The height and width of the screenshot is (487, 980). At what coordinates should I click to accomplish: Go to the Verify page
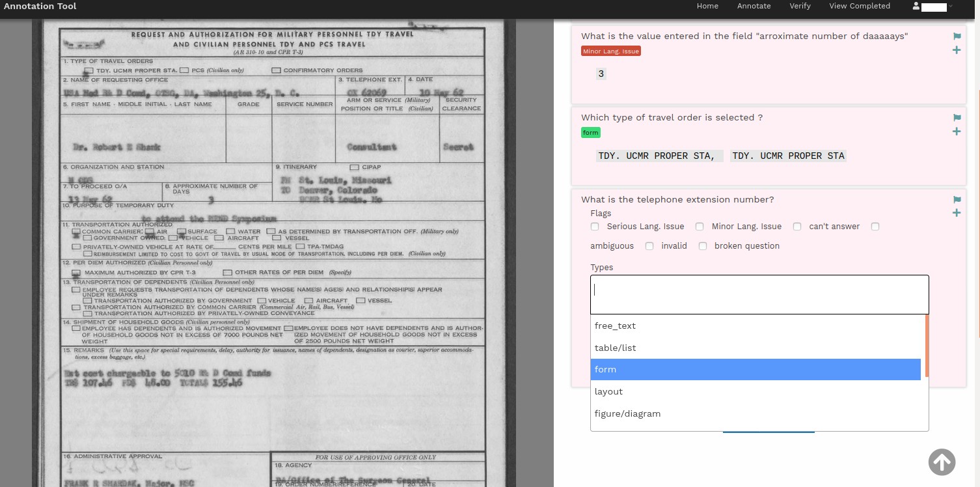pos(800,6)
